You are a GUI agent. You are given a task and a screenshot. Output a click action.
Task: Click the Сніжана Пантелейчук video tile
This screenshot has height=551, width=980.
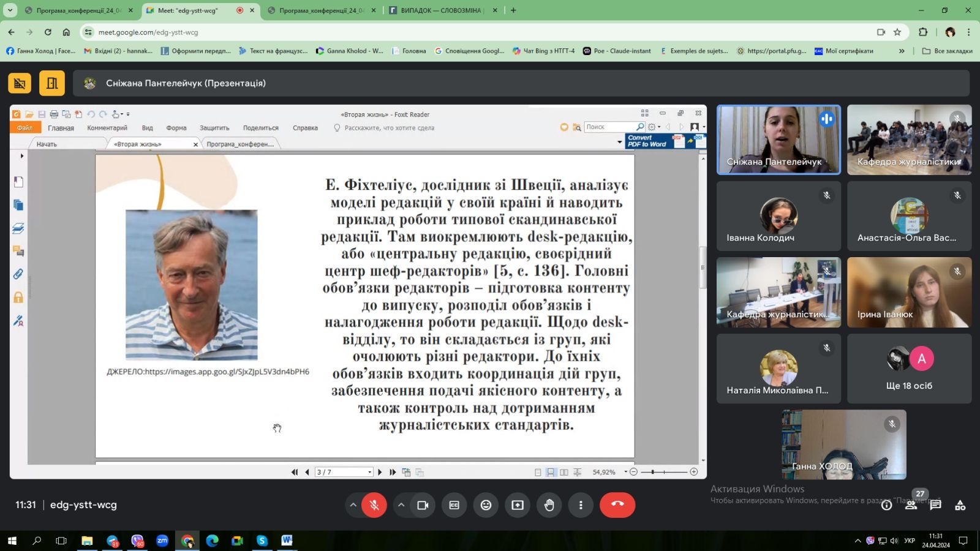pos(778,140)
